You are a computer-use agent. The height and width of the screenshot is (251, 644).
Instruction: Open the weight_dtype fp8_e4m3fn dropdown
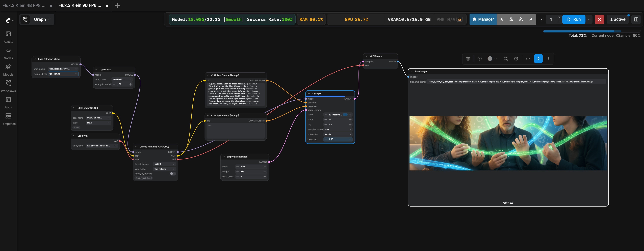[63, 74]
